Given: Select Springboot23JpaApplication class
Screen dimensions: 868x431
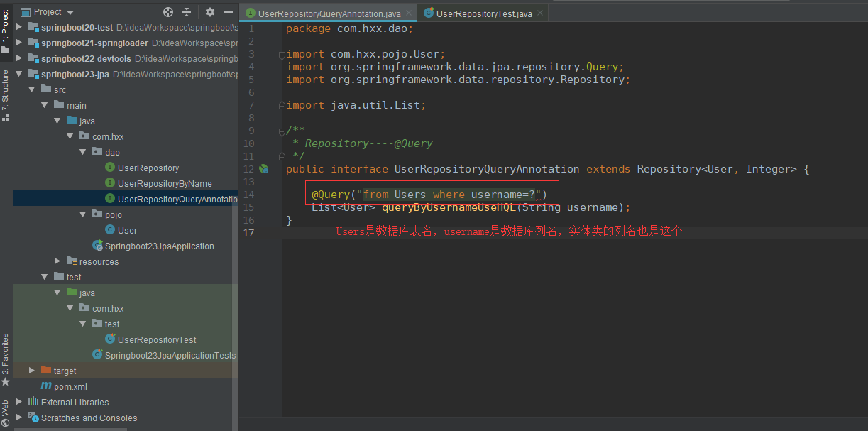Looking at the screenshot, I should [160, 246].
